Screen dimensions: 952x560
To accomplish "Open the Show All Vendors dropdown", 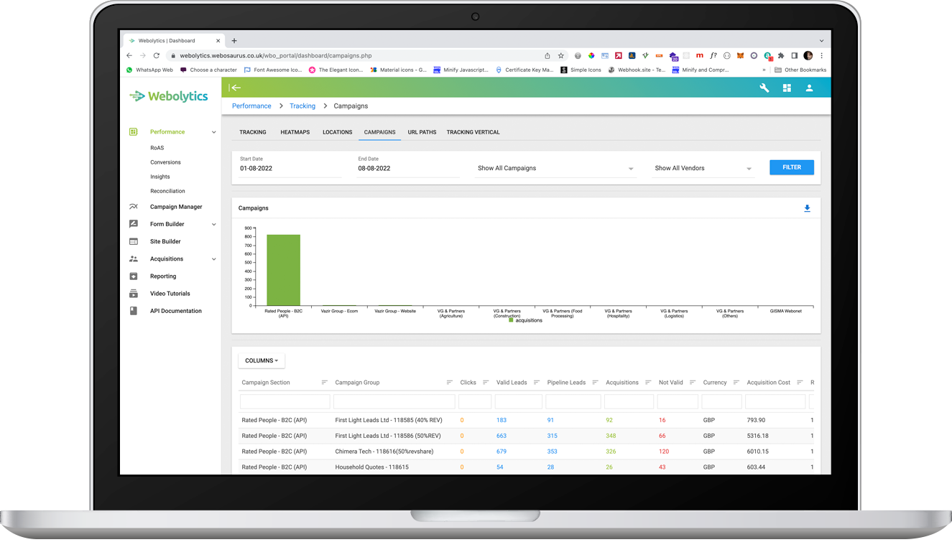I will point(702,167).
